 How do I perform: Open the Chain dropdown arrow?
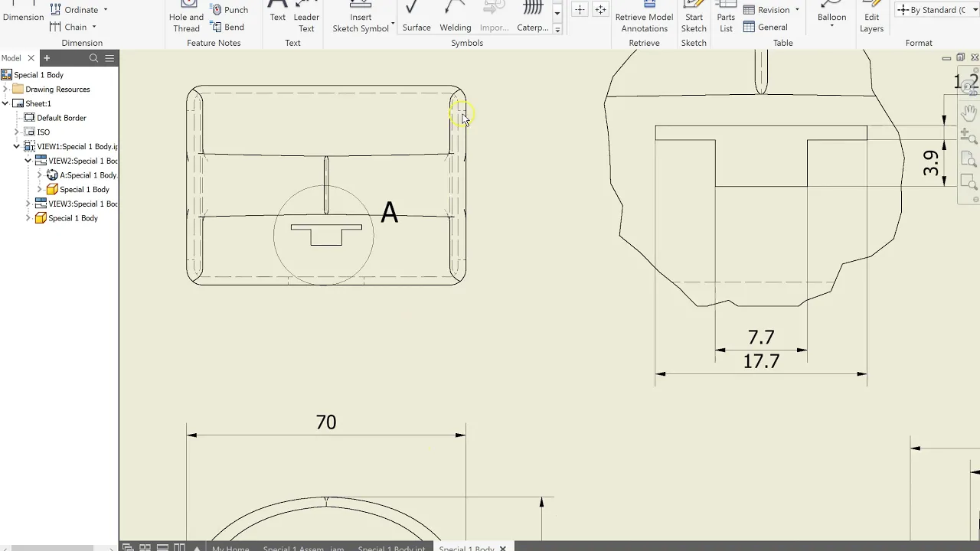click(x=94, y=27)
